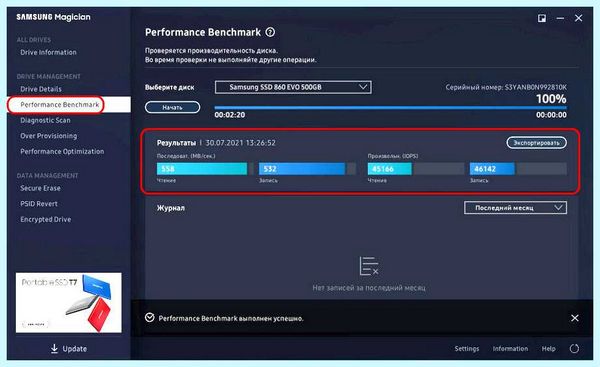Viewport: 600px width, 367px height.
Task: Click the refresh icon at the bottom right
Action: (x=574, y=349)
